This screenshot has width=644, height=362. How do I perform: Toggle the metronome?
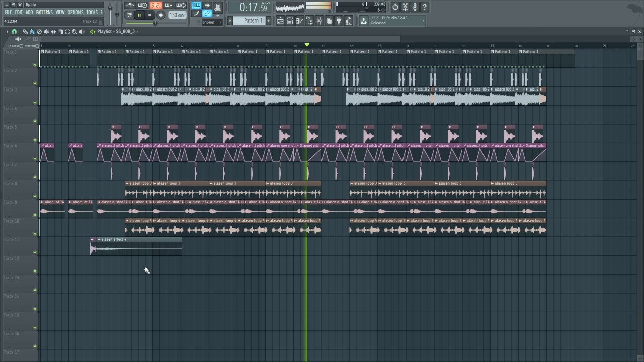point(130,5)
